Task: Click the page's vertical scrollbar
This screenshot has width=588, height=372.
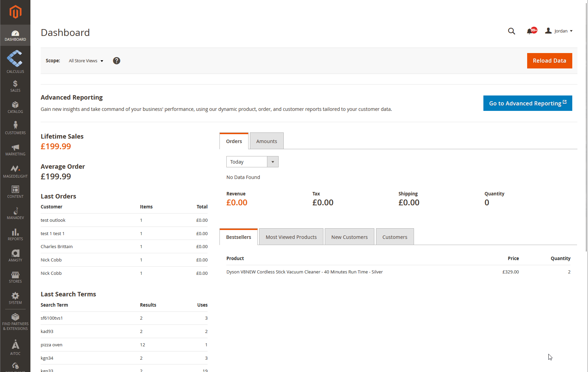Action: tap(586, 137)
